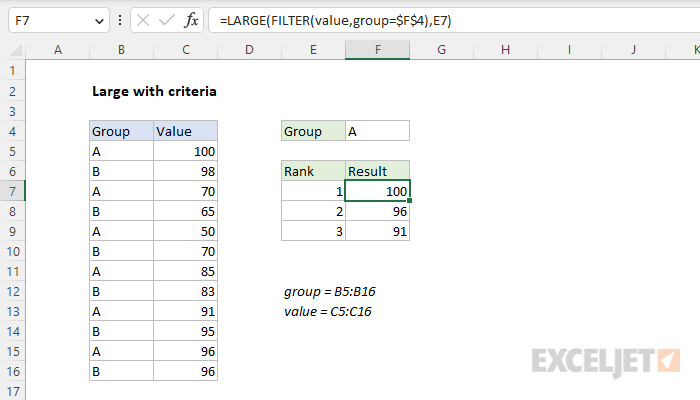The width and height of the screenshot is (700, 400).
Task: Select column E header
Action: click(313, 50)
